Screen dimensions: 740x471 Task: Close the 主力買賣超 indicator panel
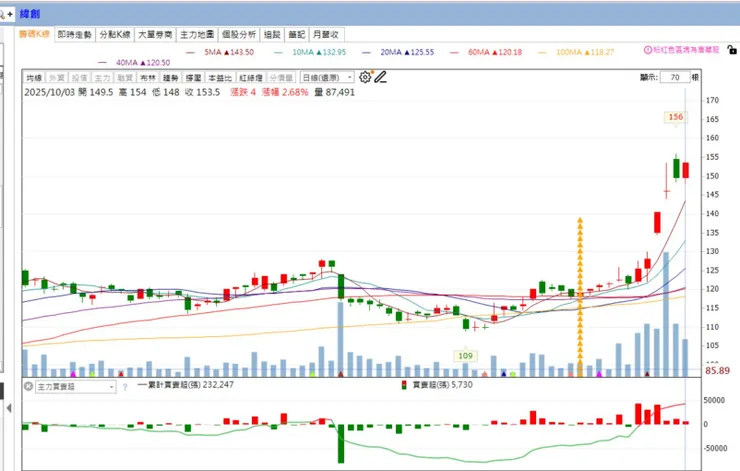coord(28,387)
